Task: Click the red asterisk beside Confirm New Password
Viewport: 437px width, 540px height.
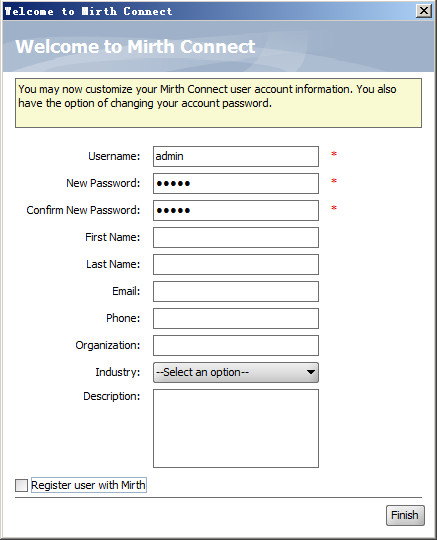Action: click(334, 208)
